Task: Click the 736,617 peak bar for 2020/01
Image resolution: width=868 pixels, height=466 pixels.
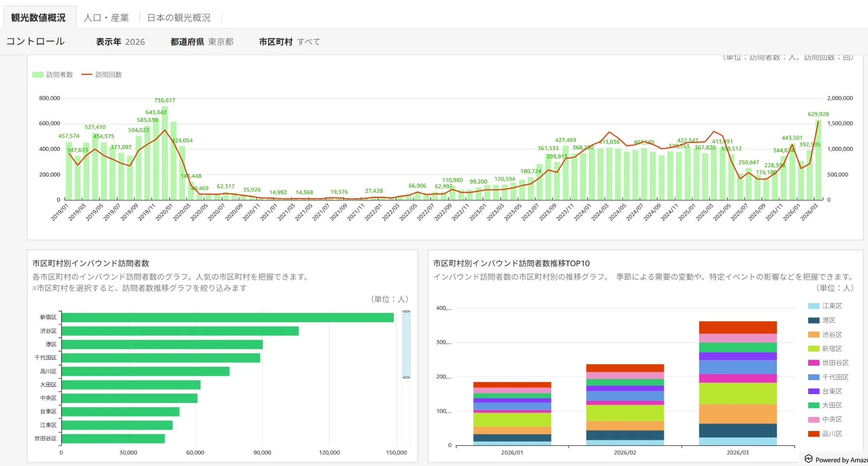Action: [165, 153]
